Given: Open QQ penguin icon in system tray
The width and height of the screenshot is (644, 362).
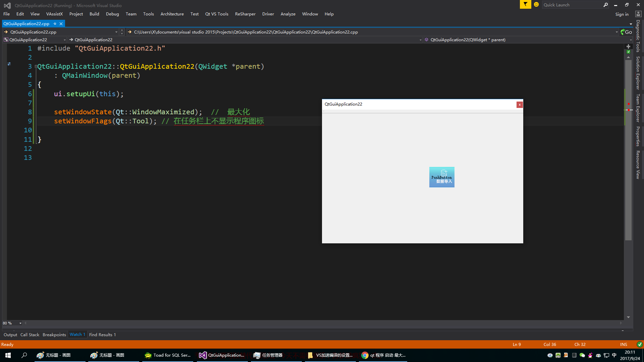Looking at the screenshot, I should 590,355.
